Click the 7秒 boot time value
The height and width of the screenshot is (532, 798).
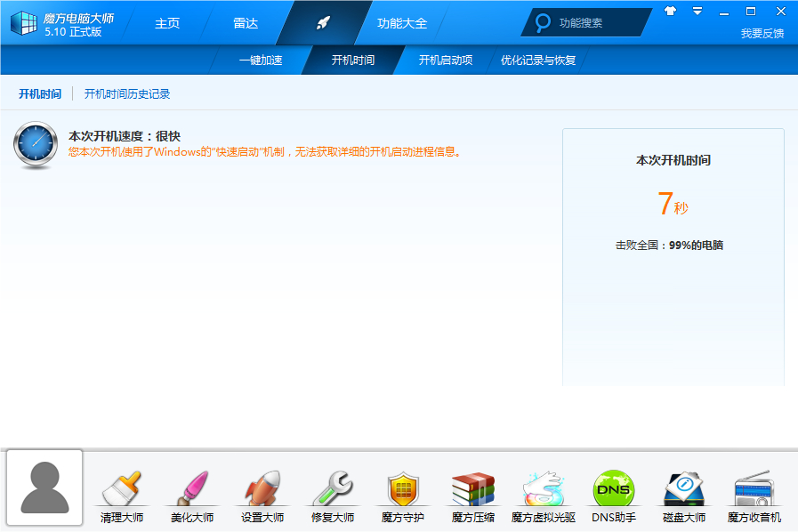[x=673, y=204]
